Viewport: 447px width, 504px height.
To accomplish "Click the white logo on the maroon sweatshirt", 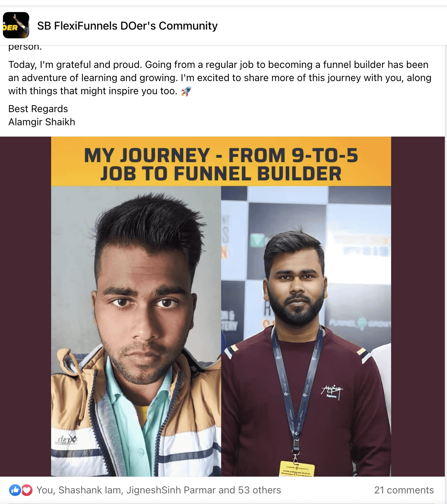I will pyautogui.click(x=332, y=392).
